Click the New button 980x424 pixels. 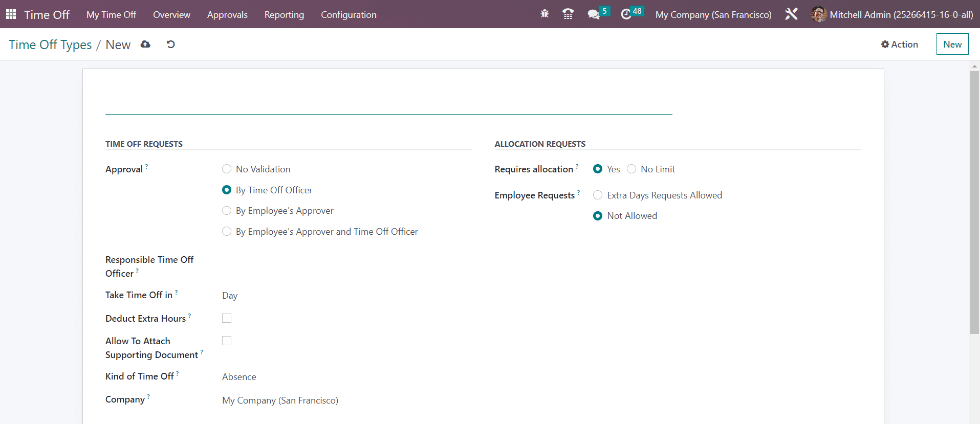952,44
